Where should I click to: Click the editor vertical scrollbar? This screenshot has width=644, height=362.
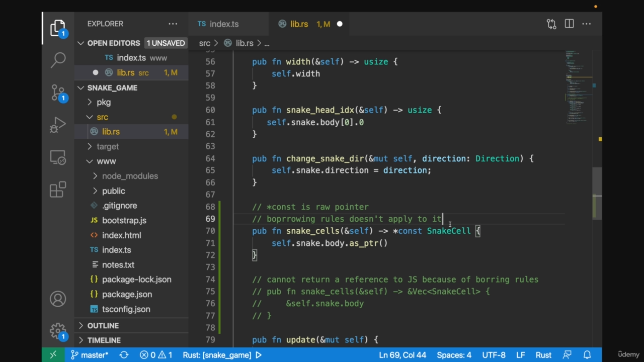pos(597,194)
